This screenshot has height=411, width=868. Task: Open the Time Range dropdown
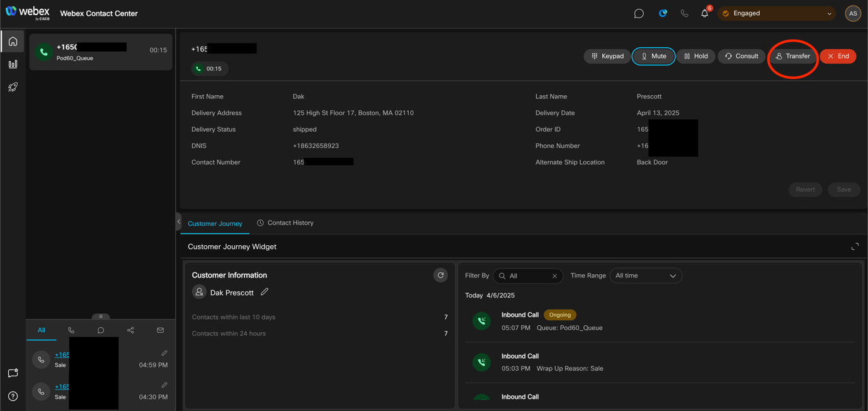(x=645, y=275)
